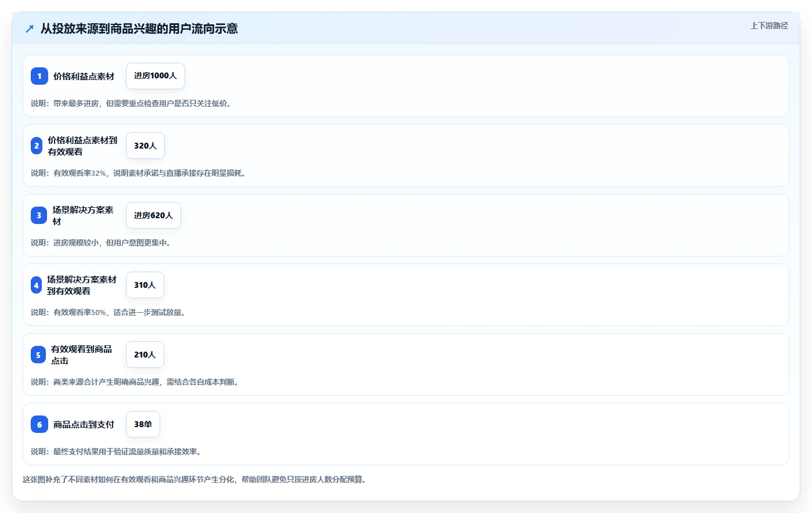Click the note 进房规模较小，但用户意图更集中
The width and height of the screenshot is (812, 513).
[102, 243]
